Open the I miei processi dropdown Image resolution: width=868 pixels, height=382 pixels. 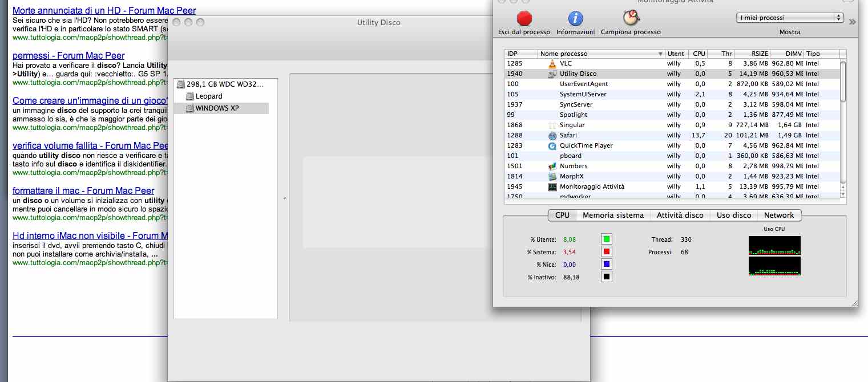790,18
